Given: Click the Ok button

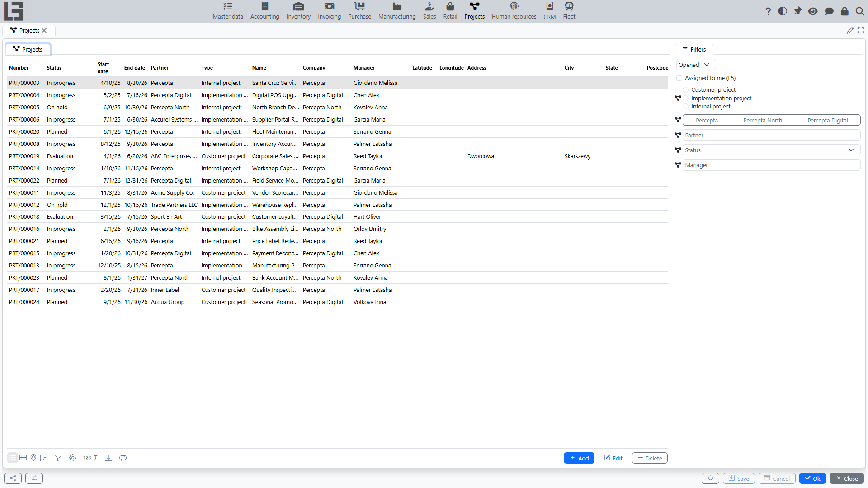Looking at the screenshot, I should (x=812, y=479).
